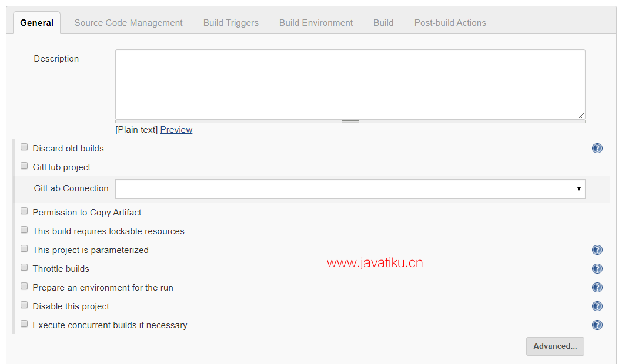Click the Advanced... button

click(554, 346)
